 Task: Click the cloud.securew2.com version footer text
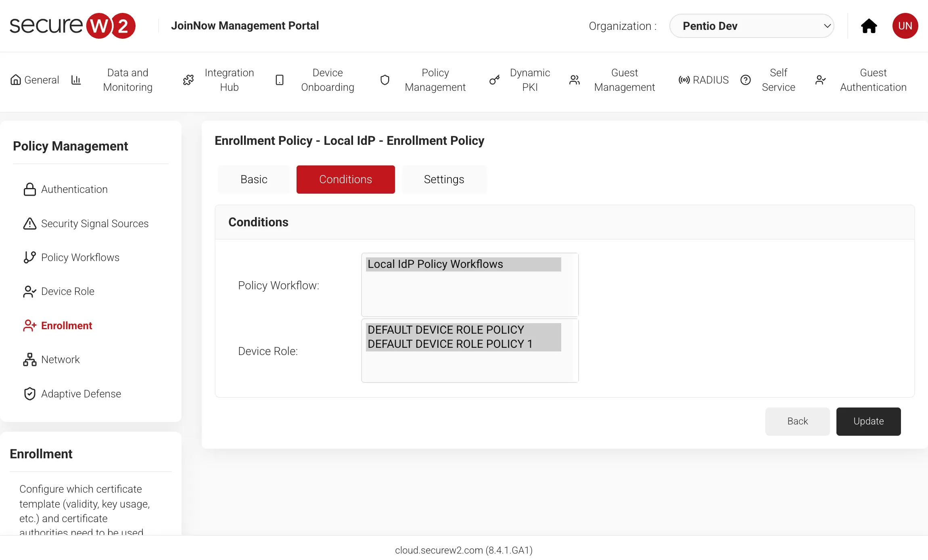pos(464,550)
